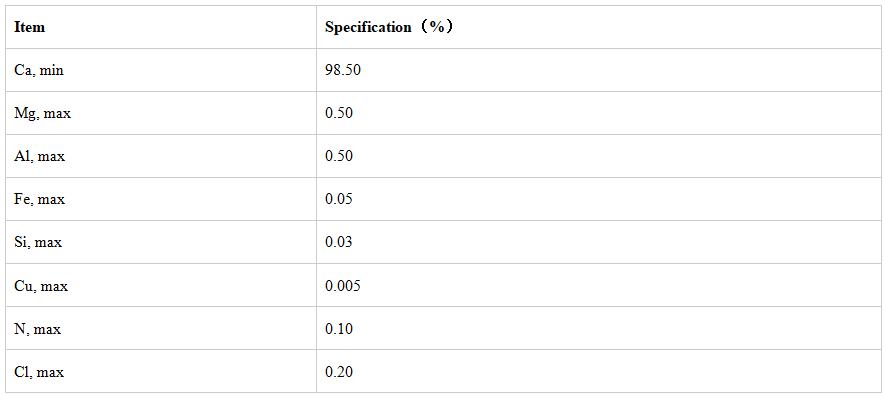Select the Si, max row label
The width and height of the screenshot is (885, 398).
point(38,243)
